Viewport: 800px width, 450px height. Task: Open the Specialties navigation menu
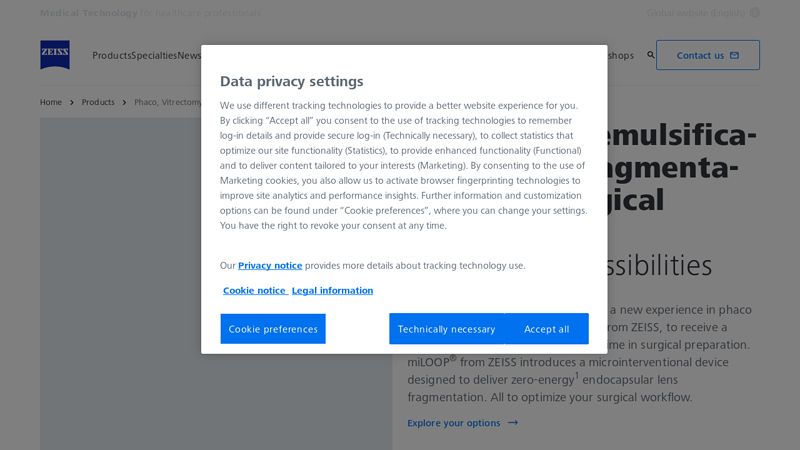(154, 56)
